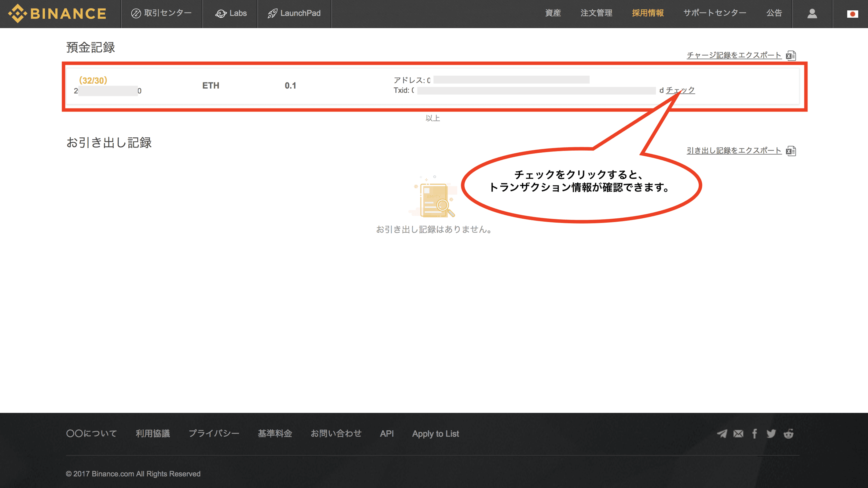Click the Binance logo
The height and width of the screenshot is (488, 868).
tap(57, 13)
